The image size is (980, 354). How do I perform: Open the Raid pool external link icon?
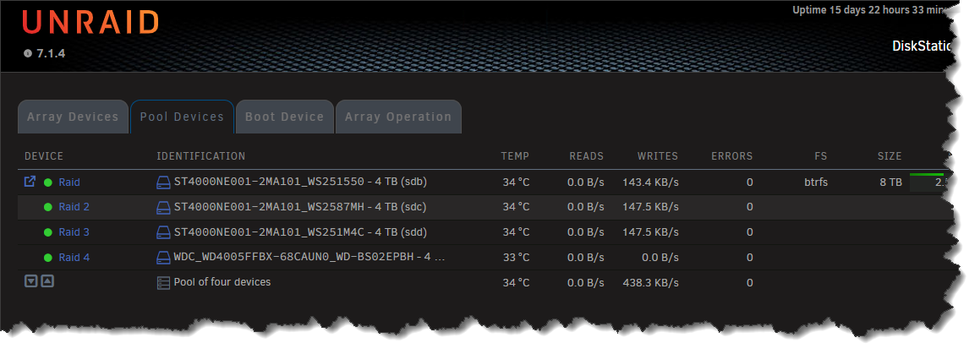[x=30, y=182]
